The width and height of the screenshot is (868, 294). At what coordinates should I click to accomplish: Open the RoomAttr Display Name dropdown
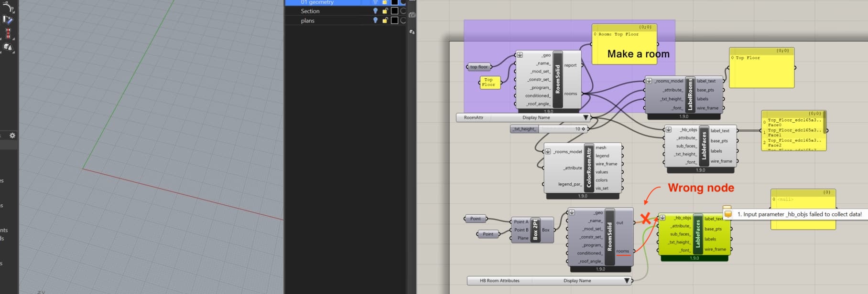[x=586, y=117]
